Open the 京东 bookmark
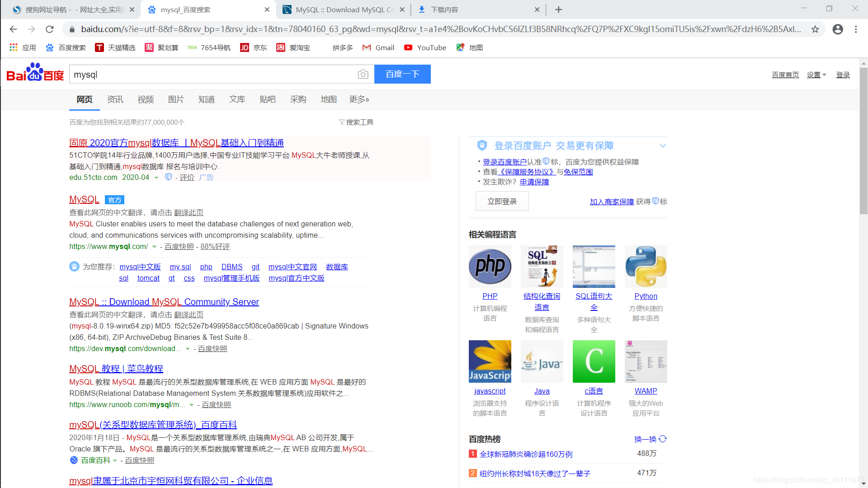This screenshot has height=488, width=868. pos(254,47)
